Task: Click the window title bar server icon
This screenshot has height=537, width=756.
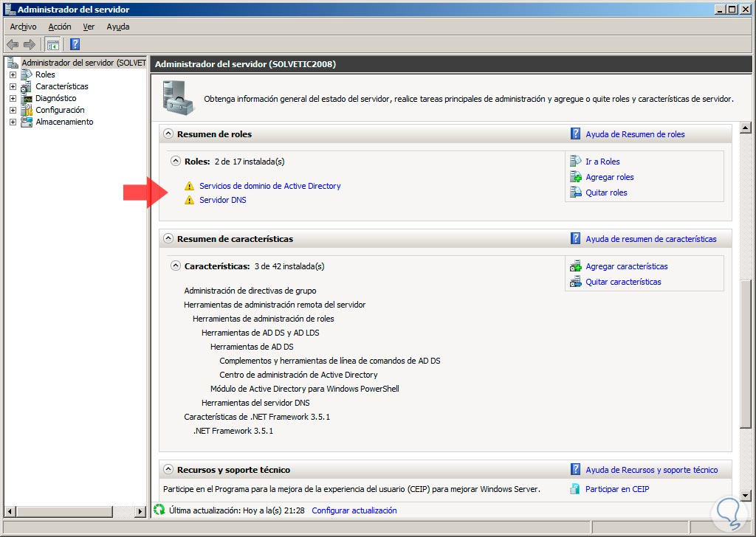Action: [x=10, y=9]
